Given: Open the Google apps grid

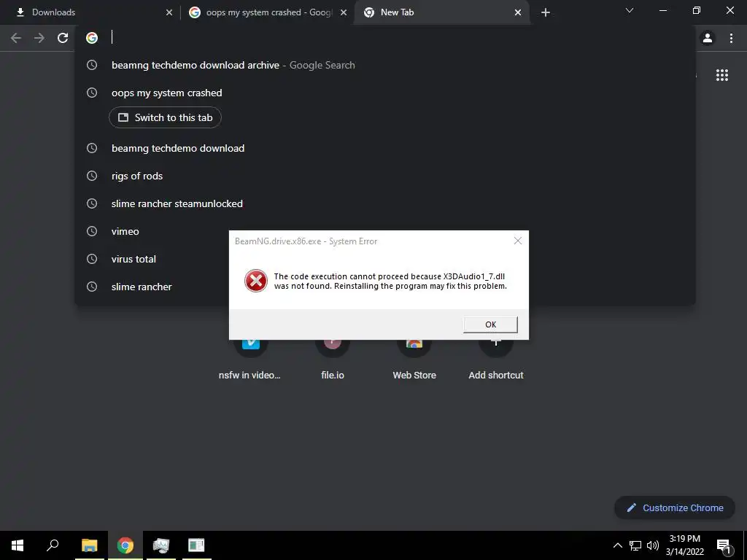Looking at the screenshot, I should tap(721, 75).
